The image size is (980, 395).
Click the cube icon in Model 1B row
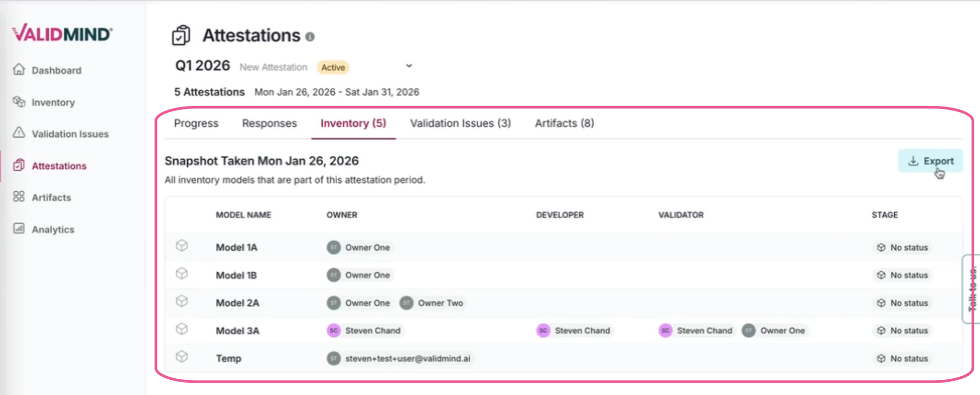coord(182,273)
